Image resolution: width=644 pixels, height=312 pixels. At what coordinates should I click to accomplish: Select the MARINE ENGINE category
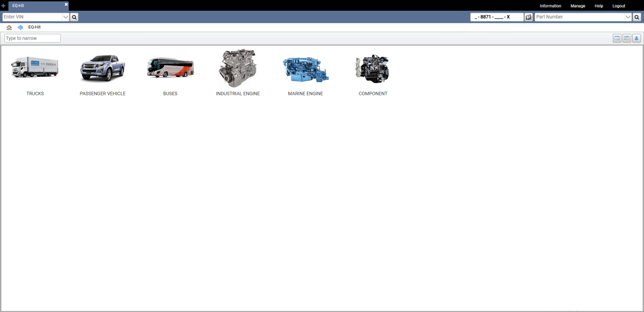pyautogui.click(x=305, y=70)
